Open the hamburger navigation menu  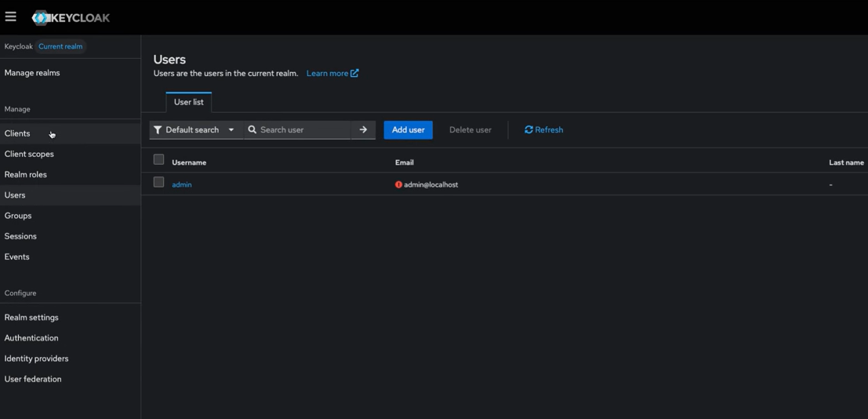11,16
